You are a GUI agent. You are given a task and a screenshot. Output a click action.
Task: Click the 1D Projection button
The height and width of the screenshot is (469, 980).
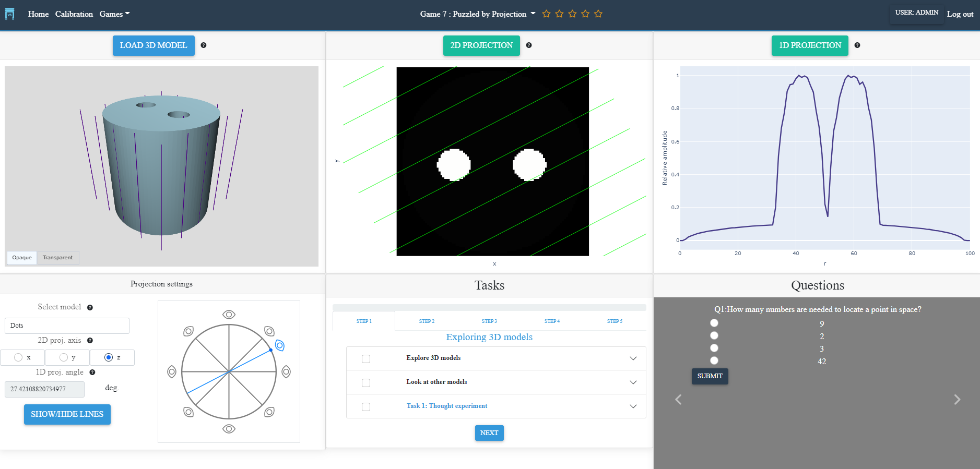pyautogui.click(x=810, y=45)
